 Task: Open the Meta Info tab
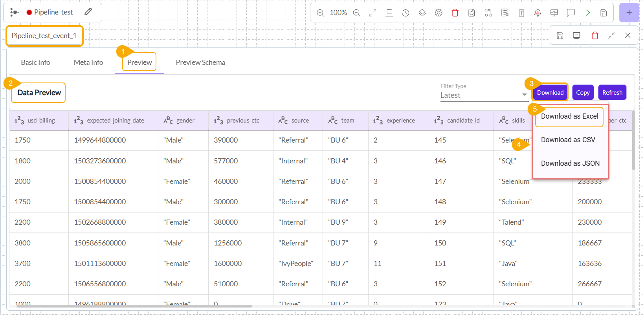(x=88, y=62)
